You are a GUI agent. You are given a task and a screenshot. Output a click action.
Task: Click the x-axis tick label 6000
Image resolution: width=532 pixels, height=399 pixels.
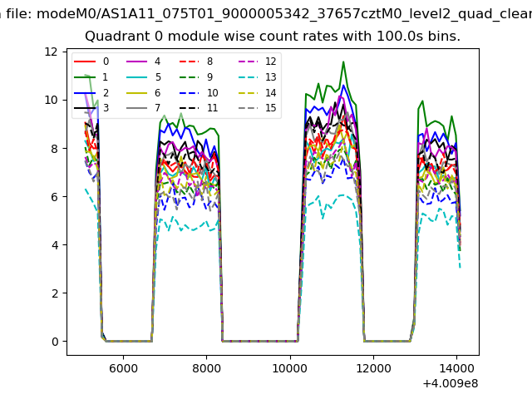point(123,368)
